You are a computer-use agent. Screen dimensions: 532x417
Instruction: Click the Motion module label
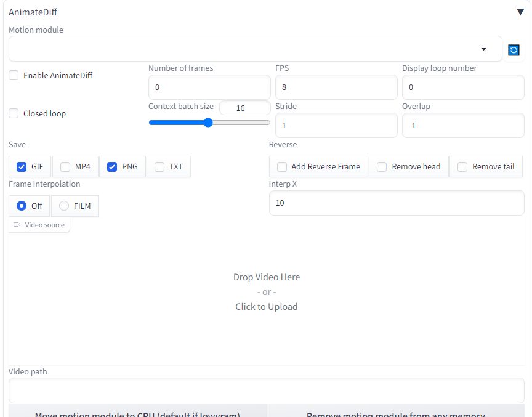coord(36,30)
